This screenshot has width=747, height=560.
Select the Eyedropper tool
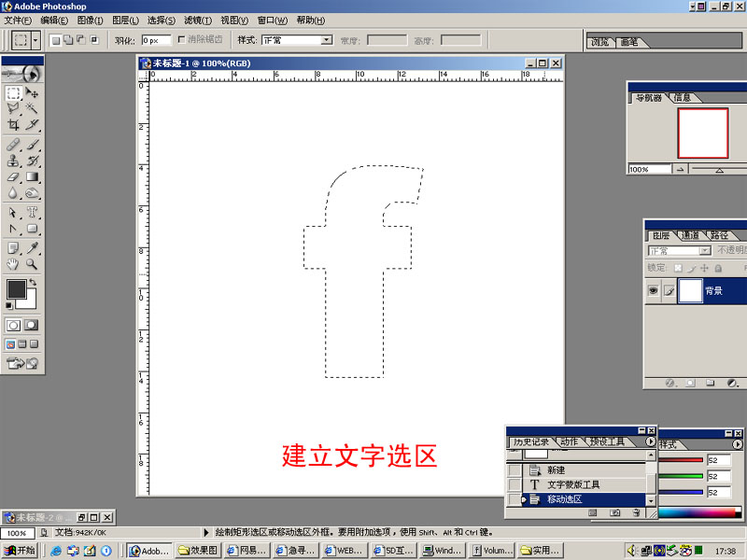coord(32,247)
